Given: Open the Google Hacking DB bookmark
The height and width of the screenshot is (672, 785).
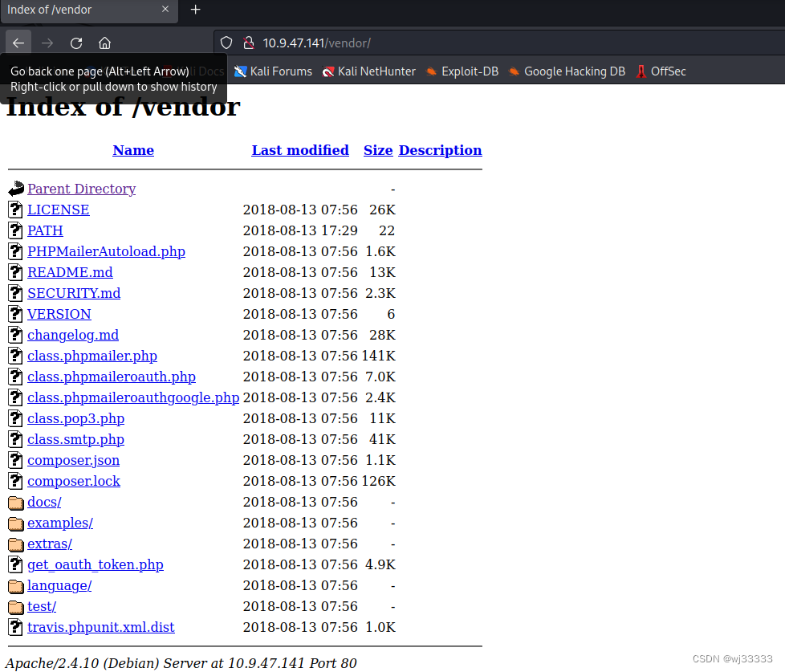Looking at the screenshot, I should (x=567, y=71).
